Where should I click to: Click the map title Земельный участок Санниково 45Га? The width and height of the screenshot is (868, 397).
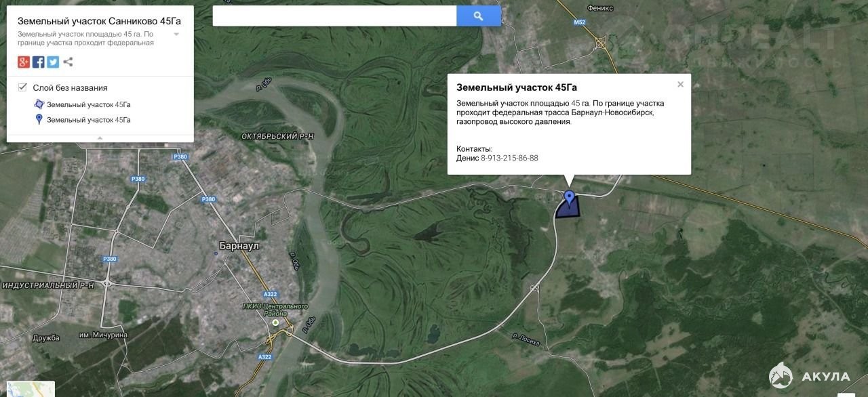[99, 20]
